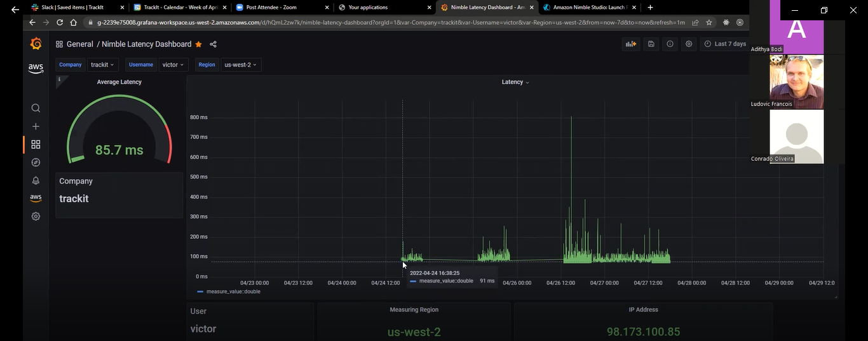The width and height of the screenshot is (868, 341).
Task: Close the Your applications tab
Action: point(429,8)
